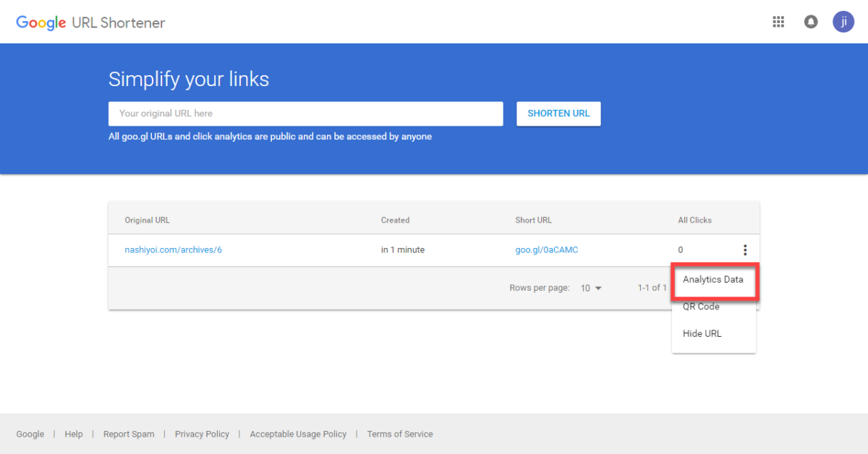
Task: Open the notifications bell icon
Action: coord(811,22)
